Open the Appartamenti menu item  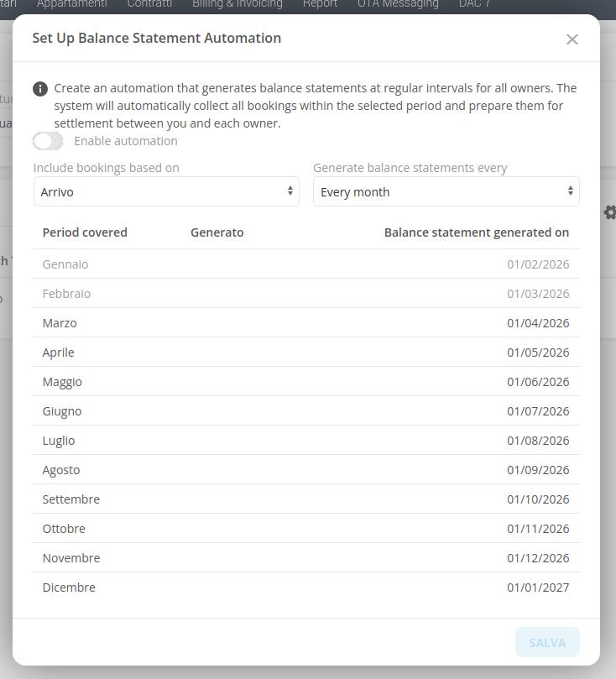coord(71,4)
